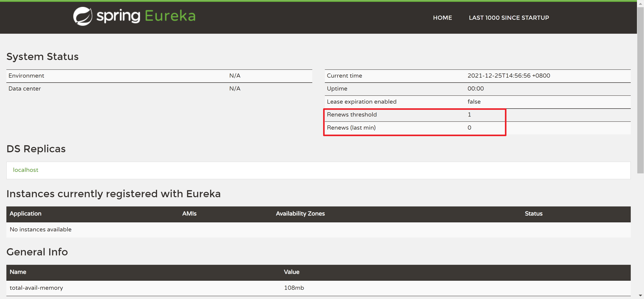Click the Lease expiration enabled row
Viewport: 644px width, 299px height.
(362, 102)
